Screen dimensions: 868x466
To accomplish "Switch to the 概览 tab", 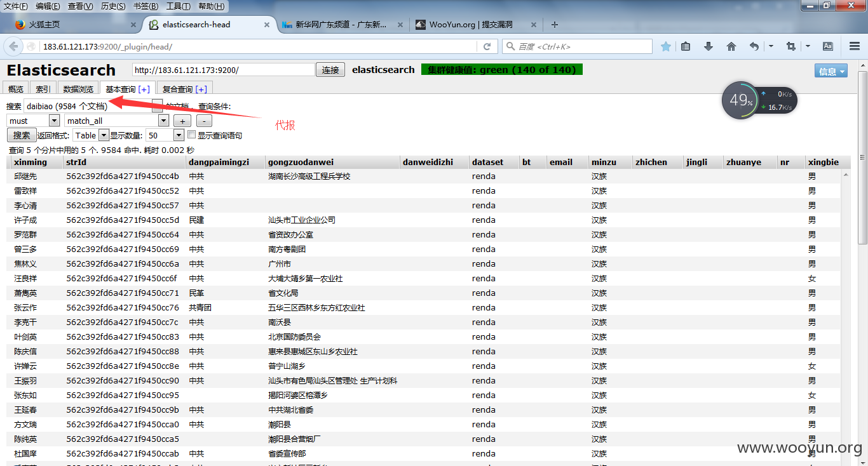I will (x=16, y=89).
